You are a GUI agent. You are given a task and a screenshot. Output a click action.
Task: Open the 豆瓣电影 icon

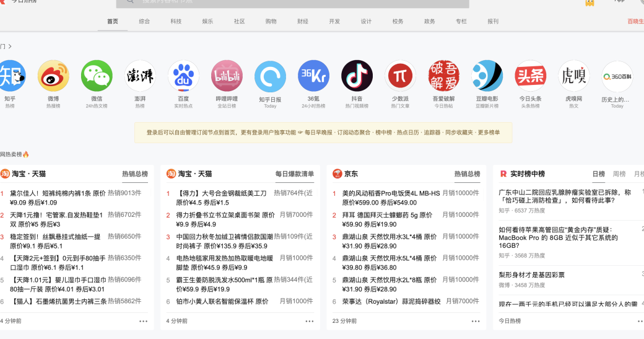click(x=487, y=76)
